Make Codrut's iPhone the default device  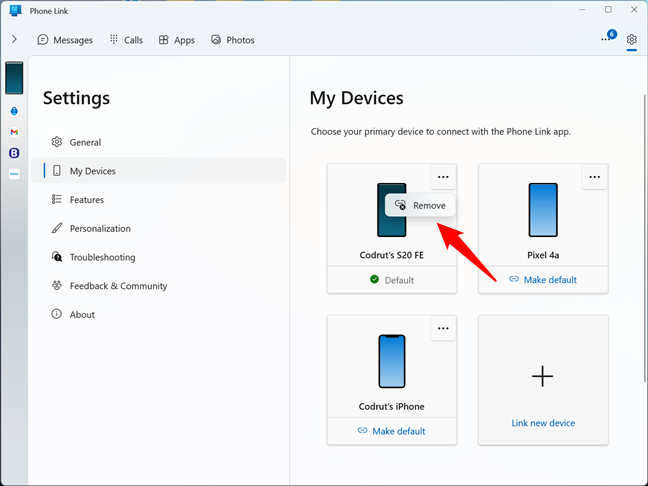391,431
